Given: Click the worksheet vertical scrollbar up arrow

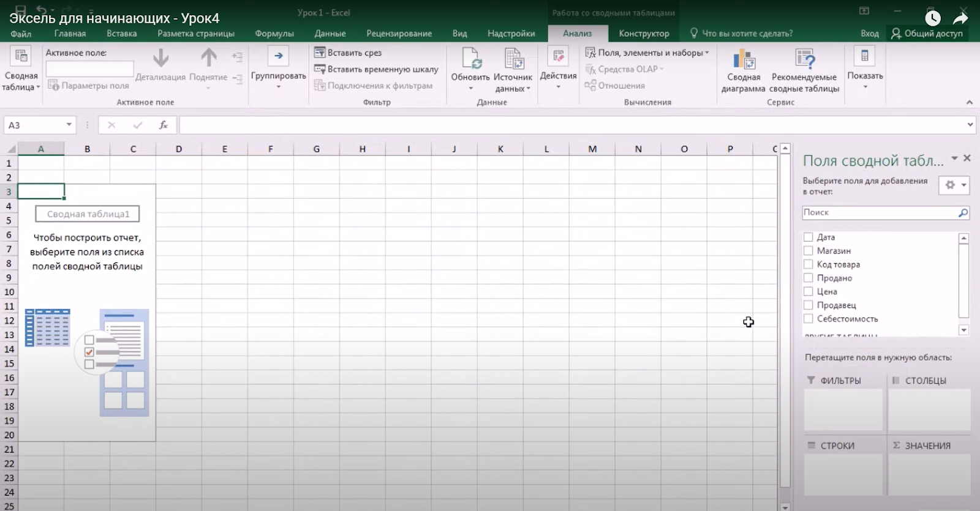Looking at the screenshot, I should tap(785, 149).
